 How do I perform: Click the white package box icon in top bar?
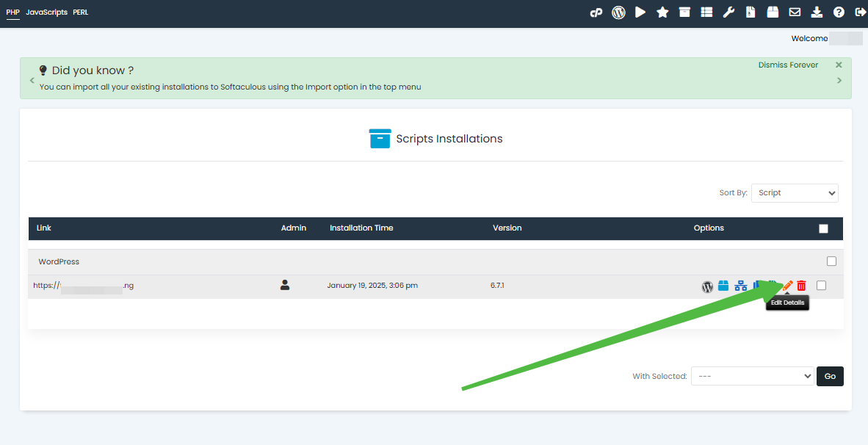[x=773, y=12]
